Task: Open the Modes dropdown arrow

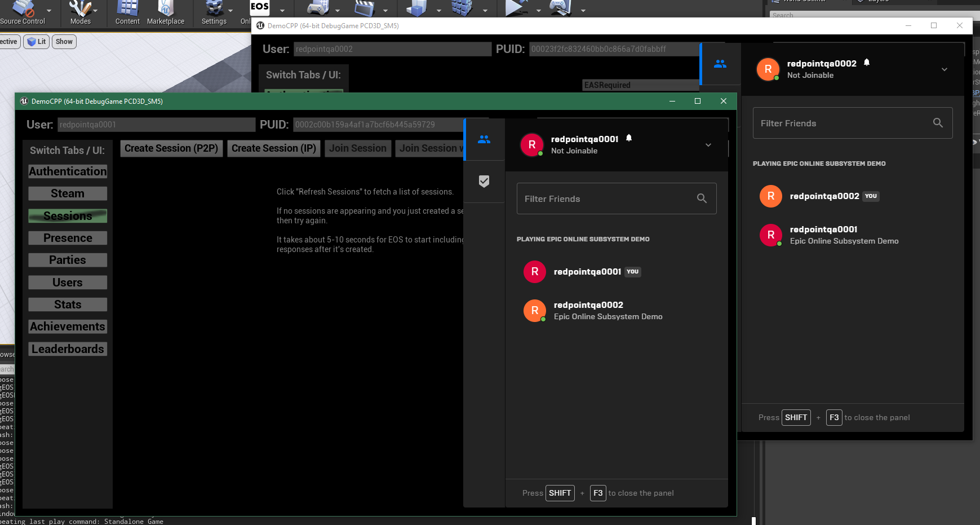Action: pyautogui.click(x=95, y=11)
